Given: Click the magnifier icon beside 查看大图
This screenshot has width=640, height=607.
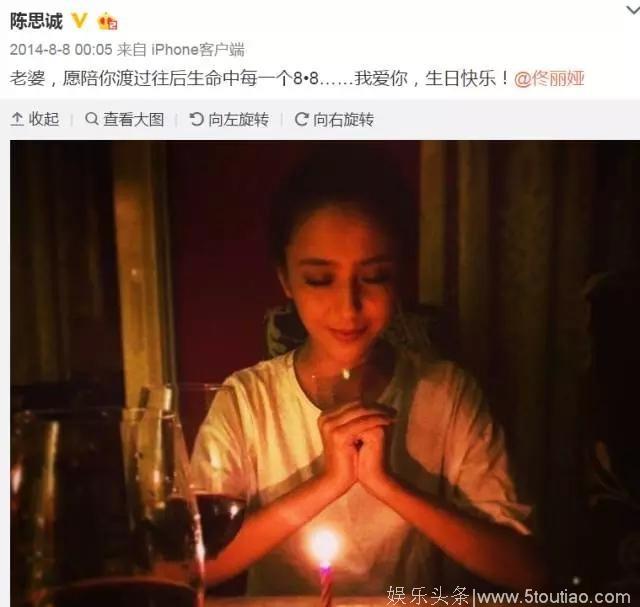Looking at the screenshot, I should point(92,119).
